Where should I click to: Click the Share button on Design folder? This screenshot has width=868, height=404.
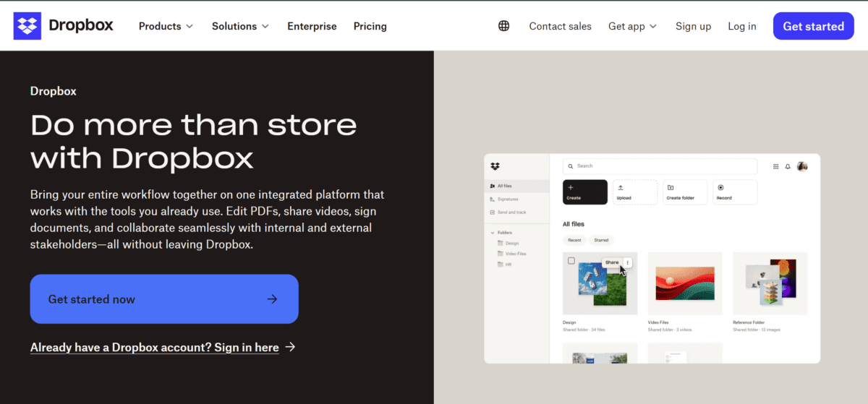click(x=612, y=262)
